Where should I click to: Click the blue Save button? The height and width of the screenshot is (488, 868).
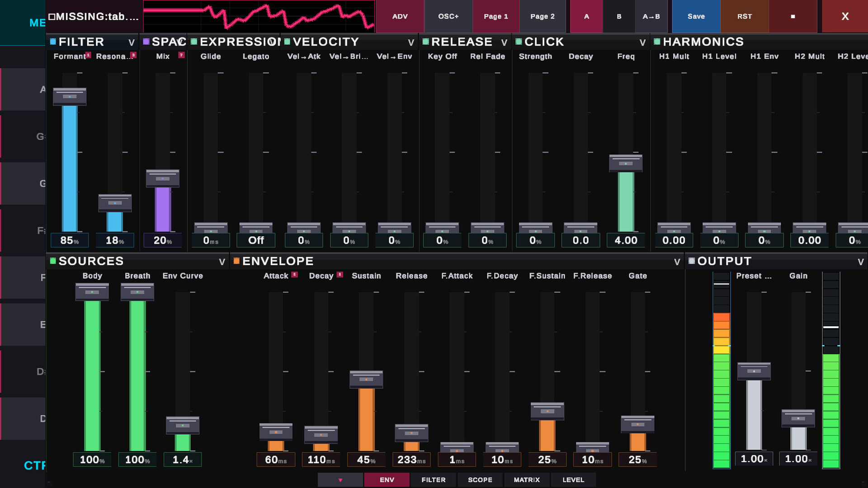tap(696, 16)
